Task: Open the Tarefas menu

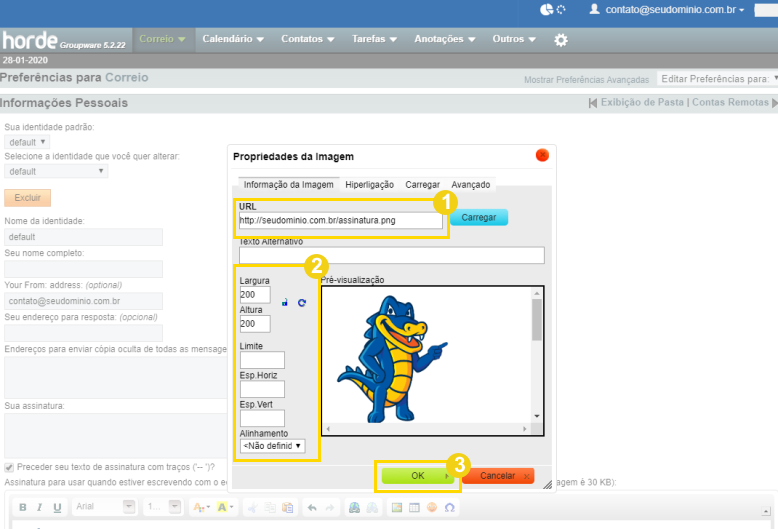Action: click(374, 39)
